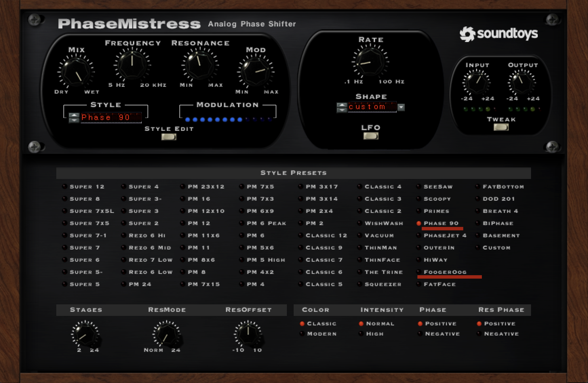The width and height of the screenshot is (588, 383).
Task: Select the Classic 12 style preset
Action: pos(323,236)
